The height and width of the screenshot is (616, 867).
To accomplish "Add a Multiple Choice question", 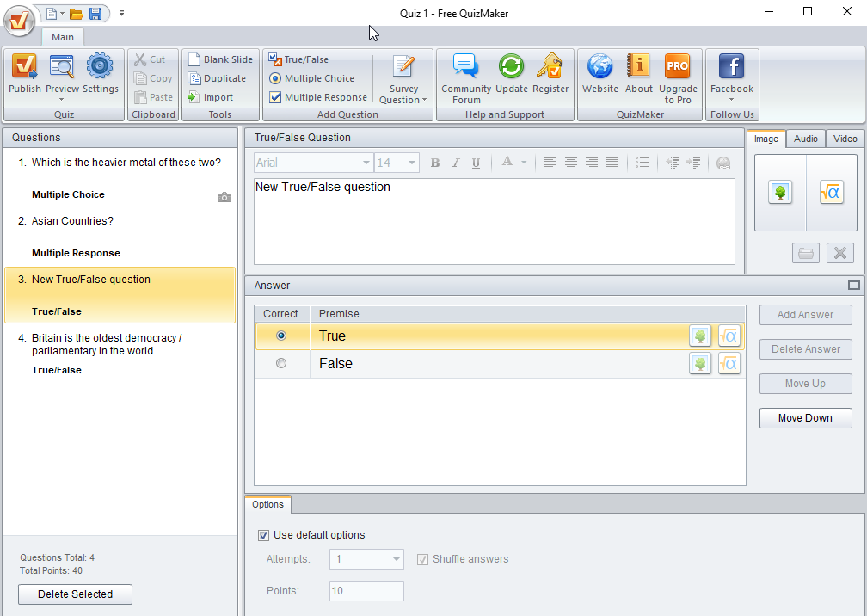I will [312, 78].
